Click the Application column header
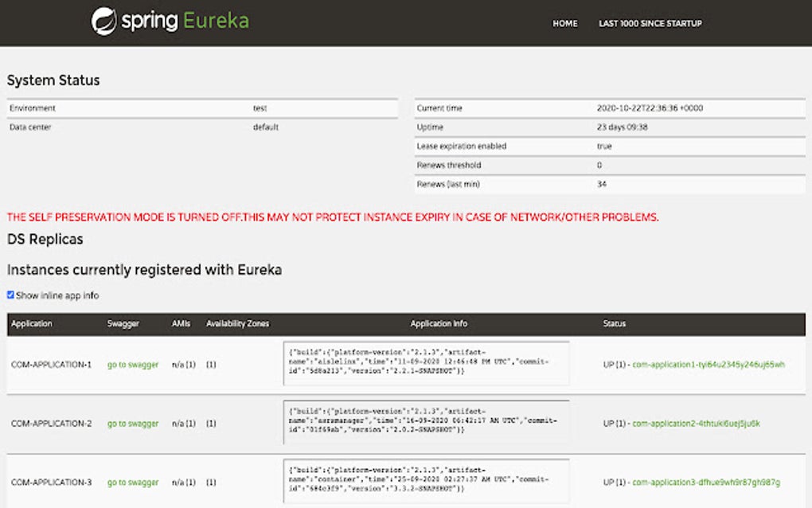The height and width of the screenshot is (508, 812). [x=32, y=323]
